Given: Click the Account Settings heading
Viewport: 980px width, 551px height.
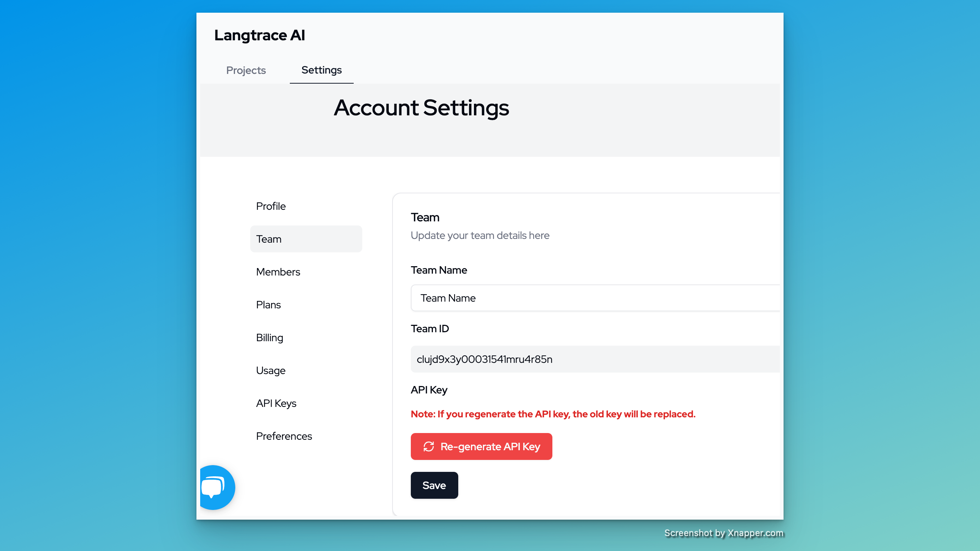Looking at the screenshot, I should click(x=421, y=108).
